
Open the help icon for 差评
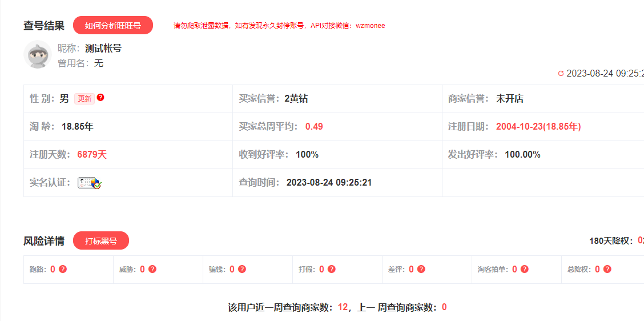[421, 269]
